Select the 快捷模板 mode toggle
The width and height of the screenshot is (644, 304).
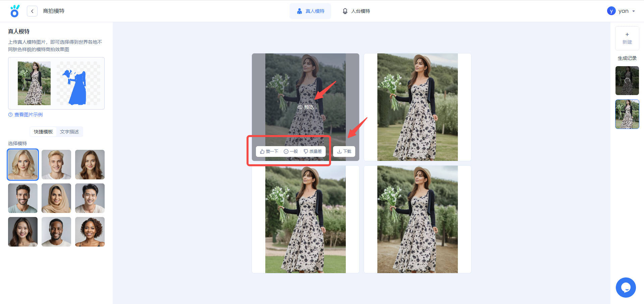tap(43, 132)
